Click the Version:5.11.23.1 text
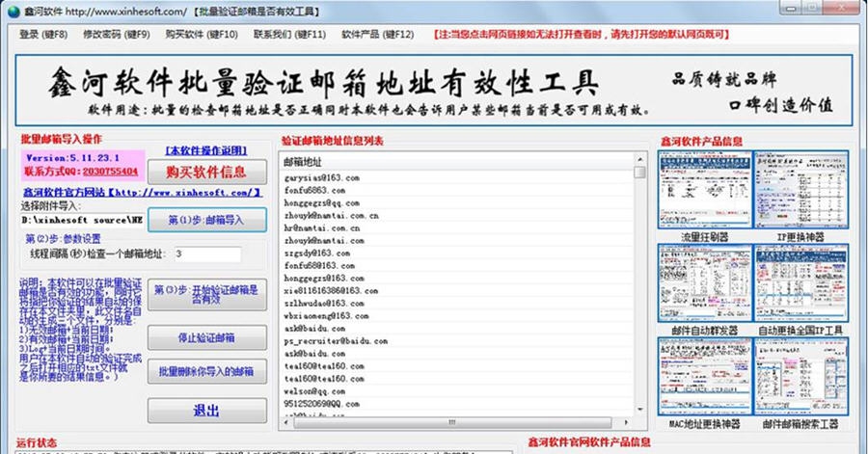 [x=72, y=158]
